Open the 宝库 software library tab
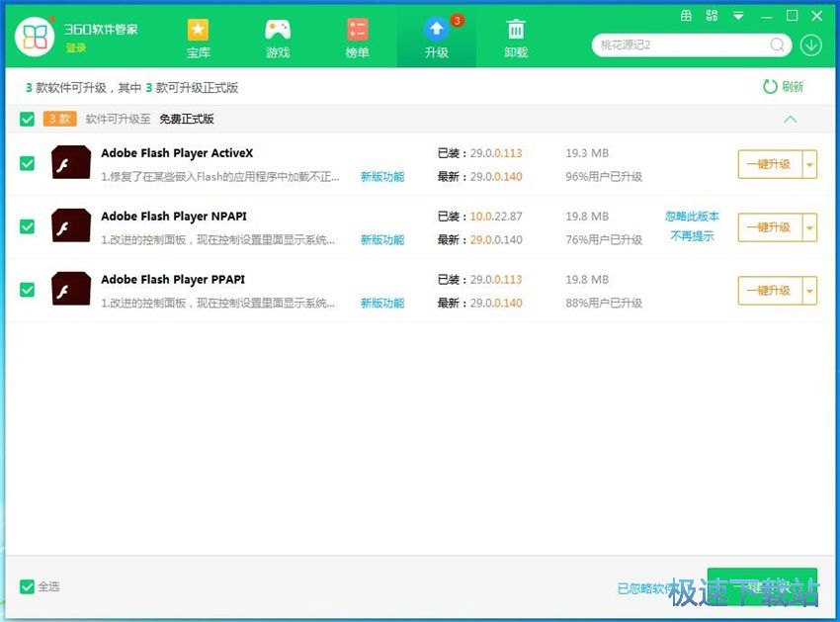The height and width of the screenshot is (622, 840). [199, 38]
